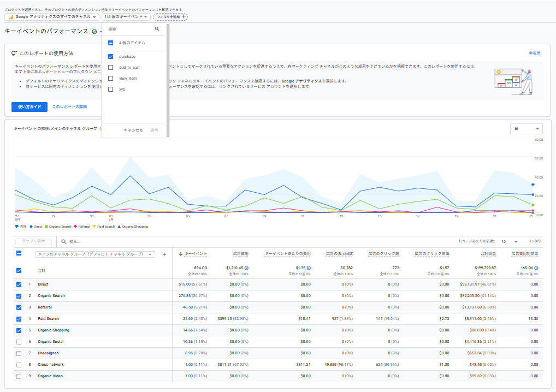The image size is (556, 392).
Task: Click the down-arrow sort icon on キーイベント column
Action: tap(180, 254)
